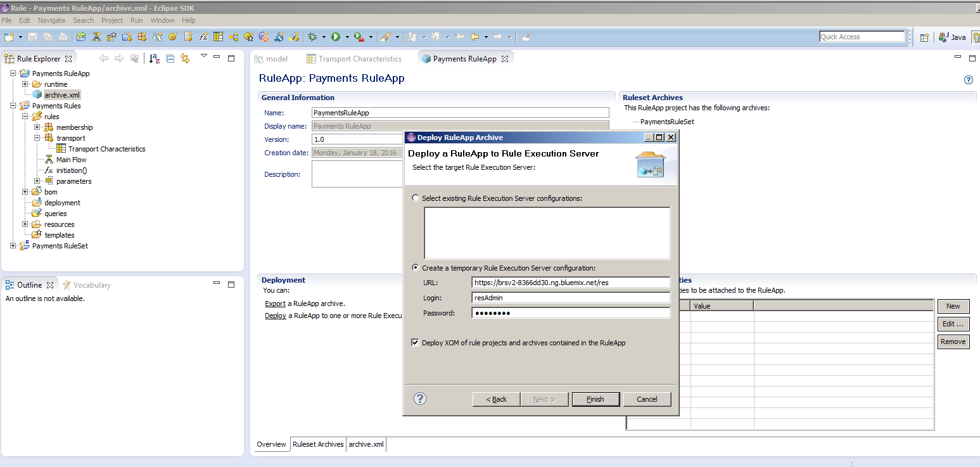The width and height of the screenshot is (980, 467).
Task: Click the open-folder icon in main toolbar
Action: 81,37
